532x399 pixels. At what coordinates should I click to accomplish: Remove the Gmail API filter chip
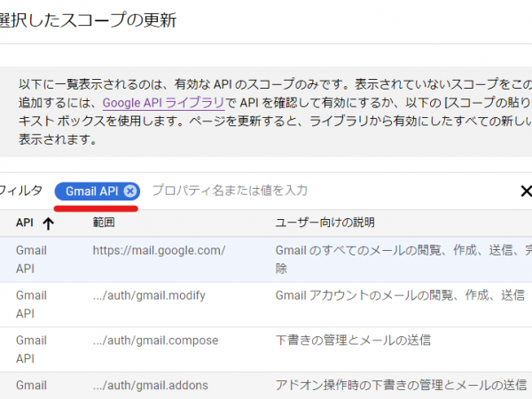tap(130, 192)
